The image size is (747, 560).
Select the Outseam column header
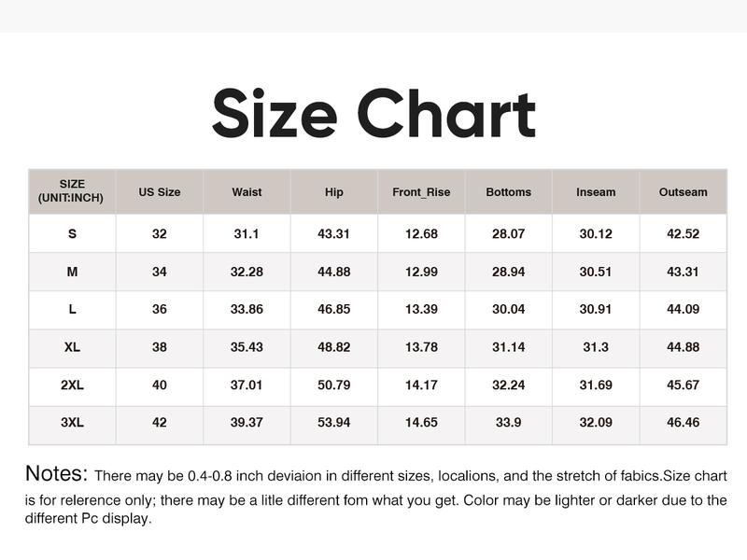pos(683,192)
